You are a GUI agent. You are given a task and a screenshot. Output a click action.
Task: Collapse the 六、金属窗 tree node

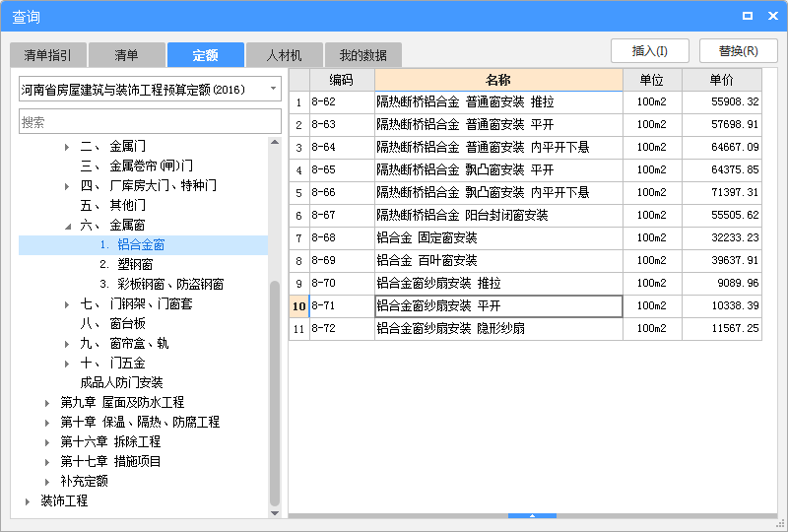(67, 226)
